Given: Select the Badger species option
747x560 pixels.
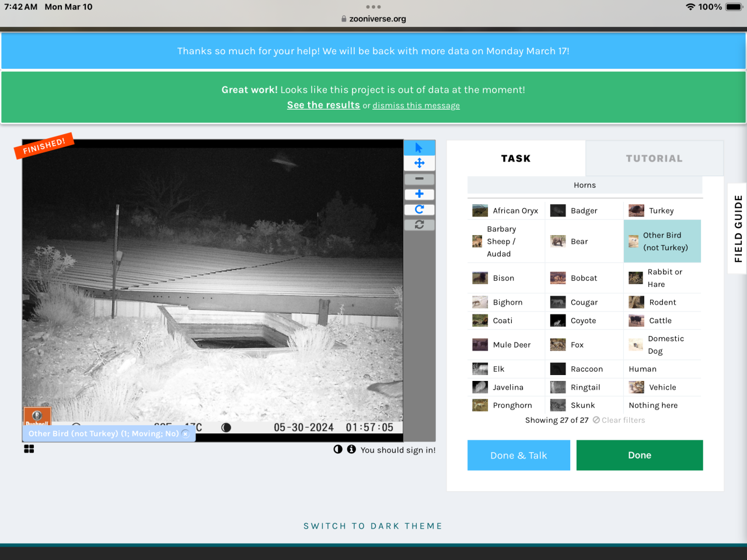Looking at the screenshot, I should tap(584, 211).
